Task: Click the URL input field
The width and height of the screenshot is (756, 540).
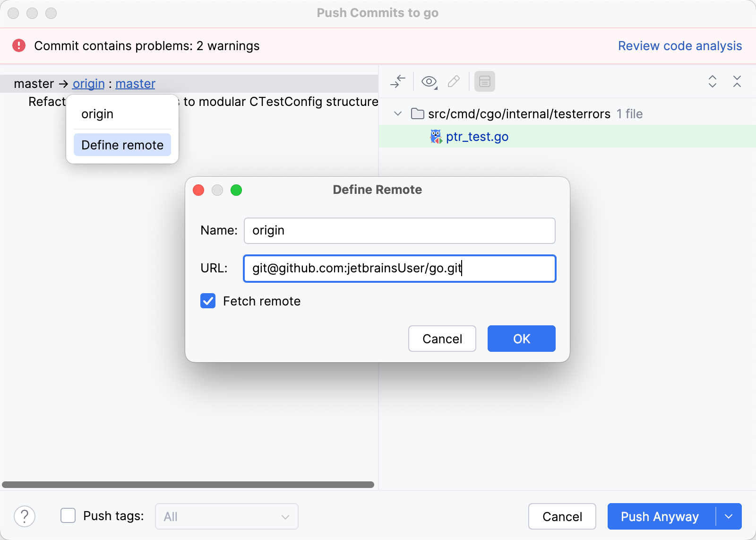Action: tap(399, 269)
